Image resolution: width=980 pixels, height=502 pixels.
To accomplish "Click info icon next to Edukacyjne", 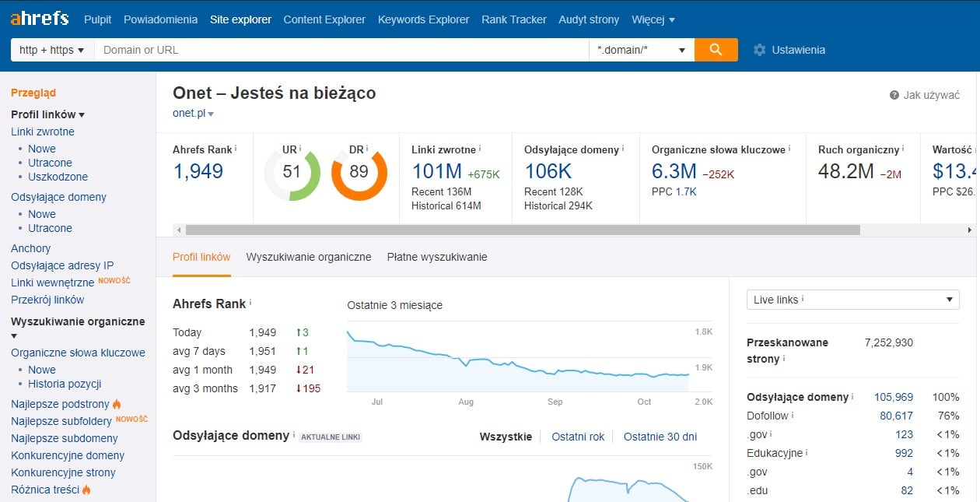I will point(807,453).
